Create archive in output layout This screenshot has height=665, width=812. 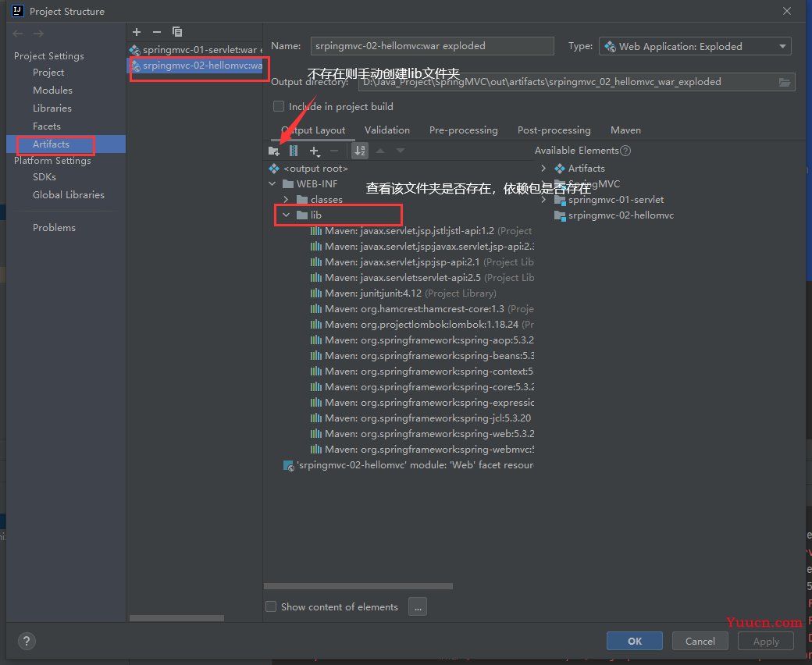click(294, 151)
